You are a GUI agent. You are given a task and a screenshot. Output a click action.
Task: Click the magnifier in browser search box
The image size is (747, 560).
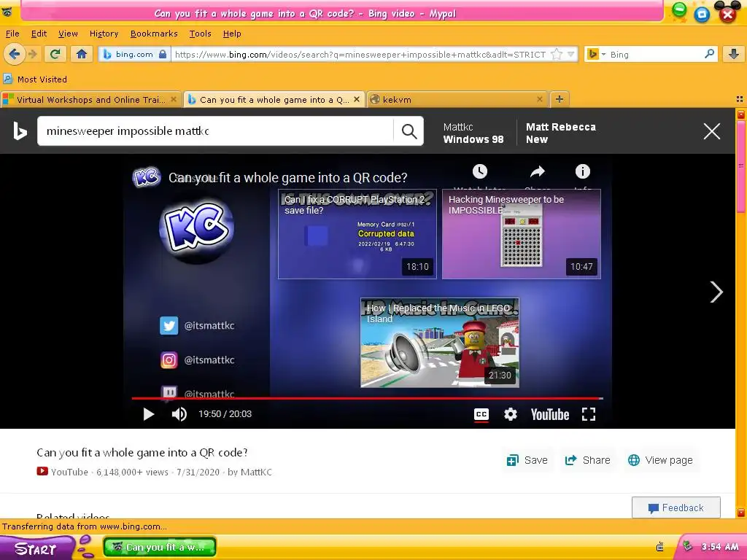709,54
